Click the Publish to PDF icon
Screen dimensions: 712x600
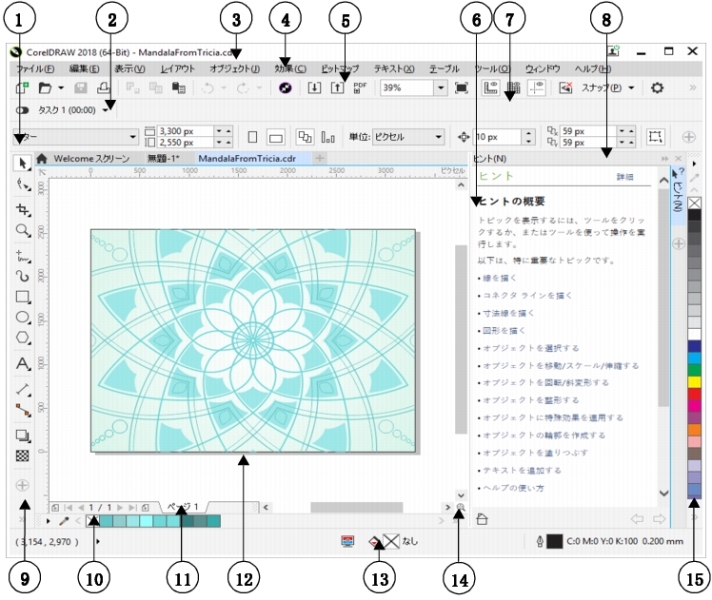[x=359, y=88]
